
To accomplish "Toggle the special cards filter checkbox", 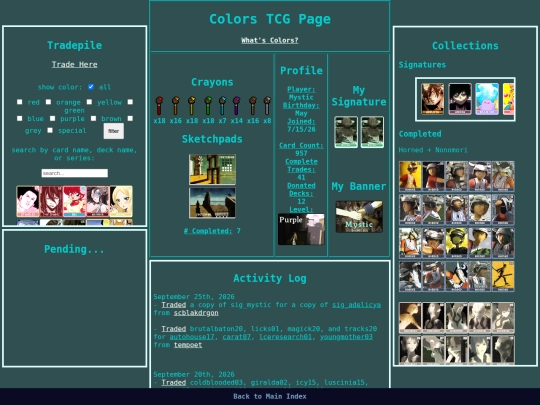I will (50, 130).
